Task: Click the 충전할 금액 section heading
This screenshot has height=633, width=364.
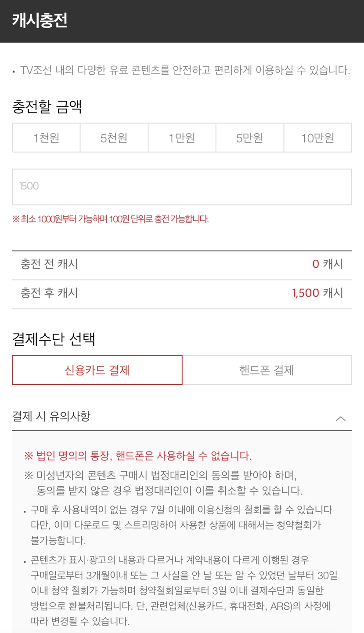Action: point(41,104)
